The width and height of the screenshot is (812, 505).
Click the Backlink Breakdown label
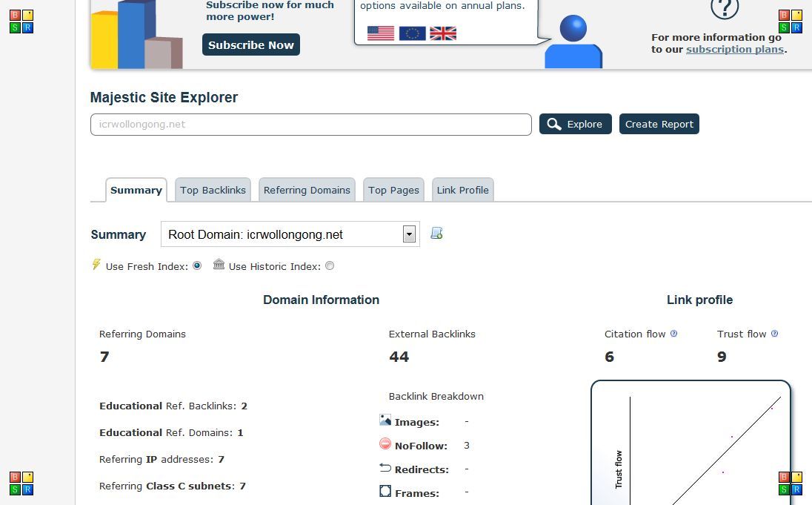point(436,396)
